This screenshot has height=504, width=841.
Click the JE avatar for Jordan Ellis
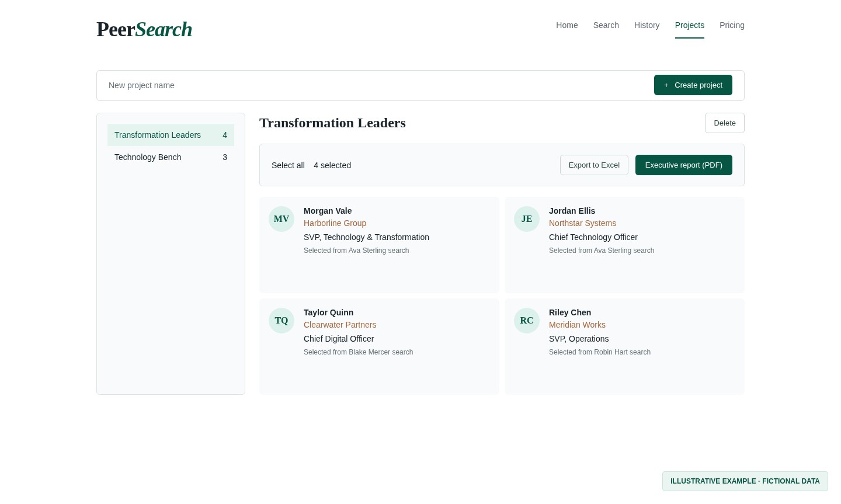[527, 219]
